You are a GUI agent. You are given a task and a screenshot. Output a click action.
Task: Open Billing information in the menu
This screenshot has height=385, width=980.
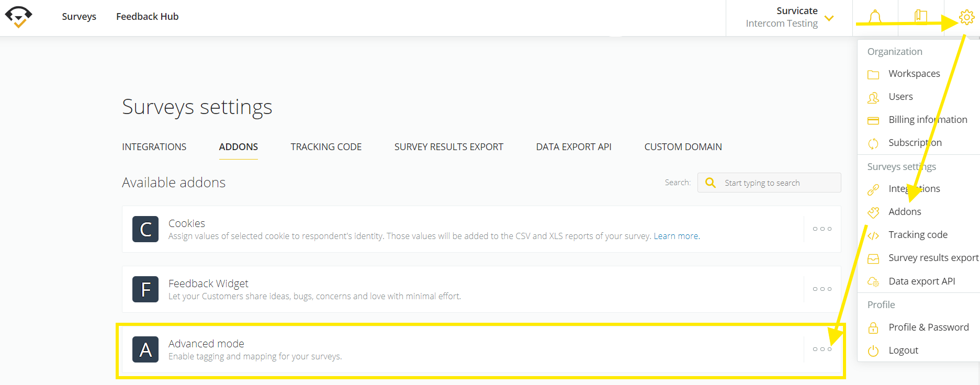click(x=928, y=120)
